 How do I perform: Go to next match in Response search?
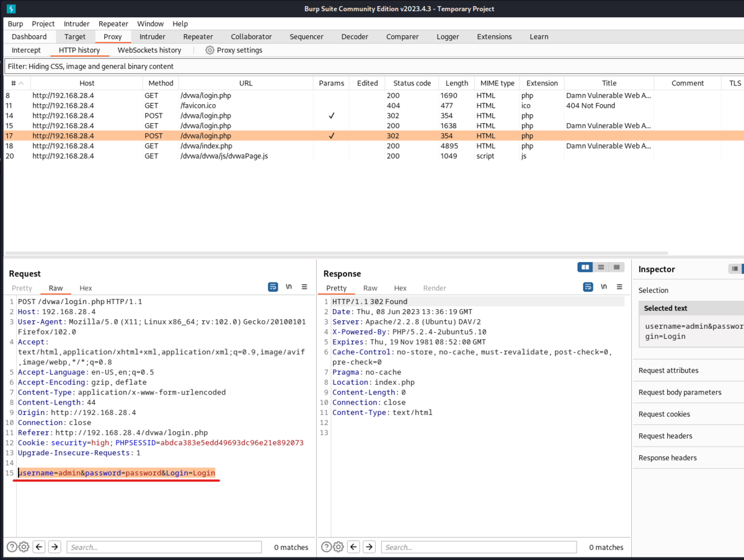[370, 546]
